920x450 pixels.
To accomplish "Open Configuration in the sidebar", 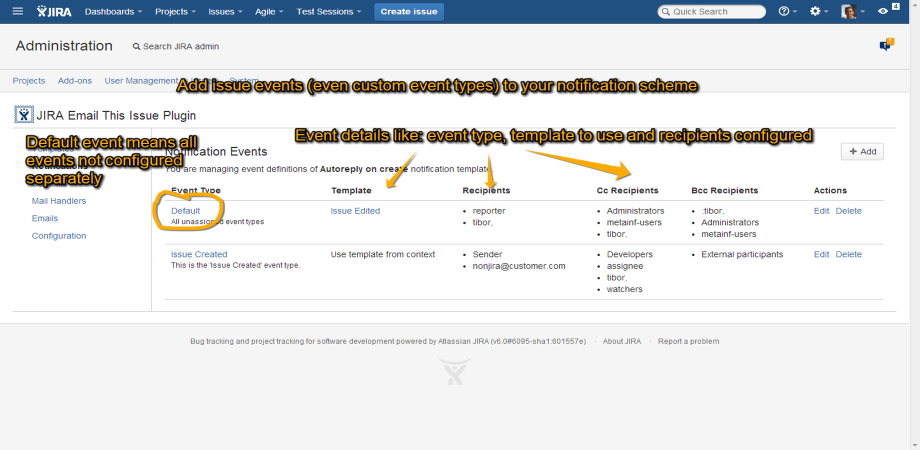I will (x=59, y=236).
